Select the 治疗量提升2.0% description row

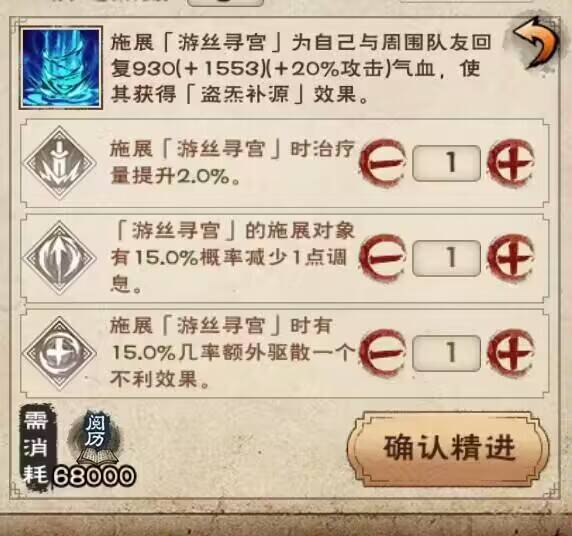284,164
